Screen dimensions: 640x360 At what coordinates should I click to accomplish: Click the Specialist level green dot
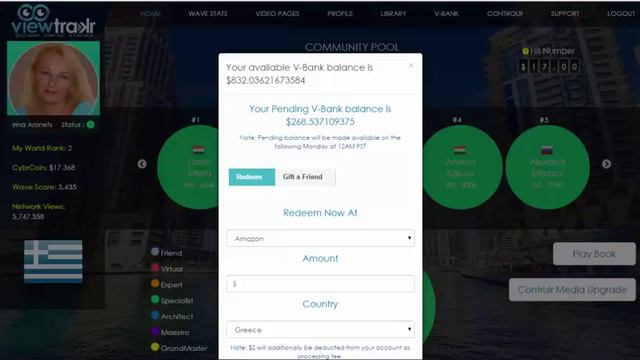tap(155, 299)
